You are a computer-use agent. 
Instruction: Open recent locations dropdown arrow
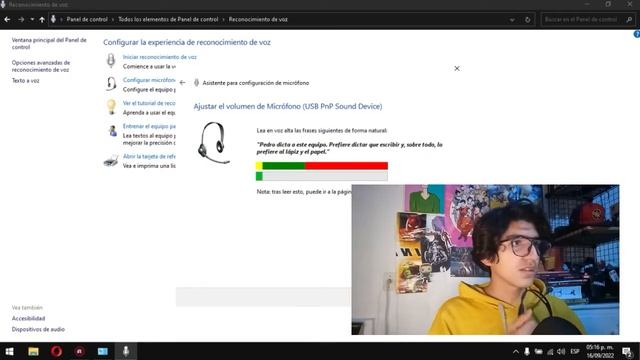click(x=32, y=20)
